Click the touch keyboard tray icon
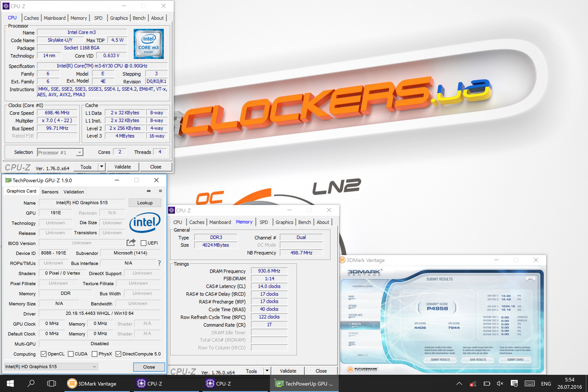588x392 pixels. tap(530, 383)
